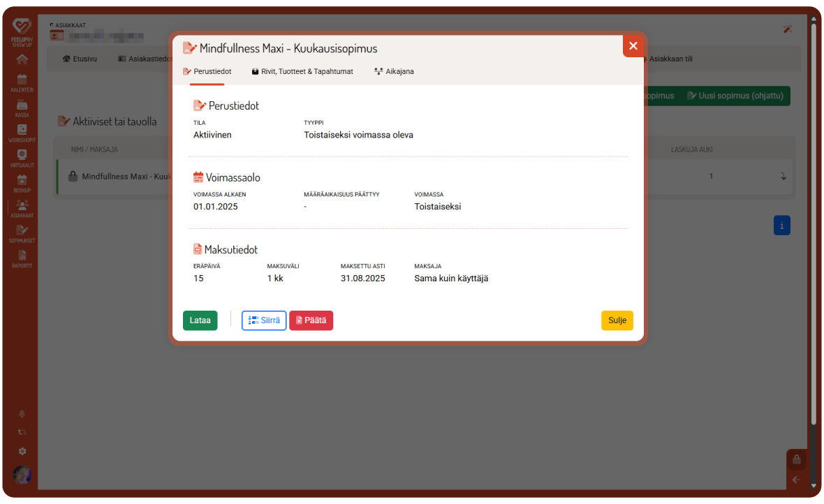Open Kalenteri in the left sidebar
The width and height of the screenshot is (824, 504).
22,82
